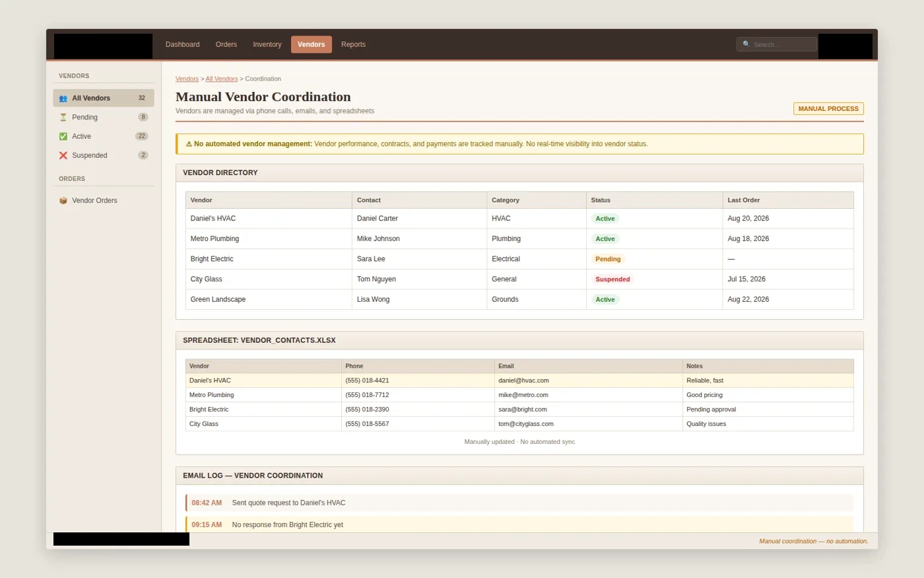Image resolution: width=924 pixels, height=578 pixels.
Task: Click the Contact column header
Action: (x=420, y=200)
